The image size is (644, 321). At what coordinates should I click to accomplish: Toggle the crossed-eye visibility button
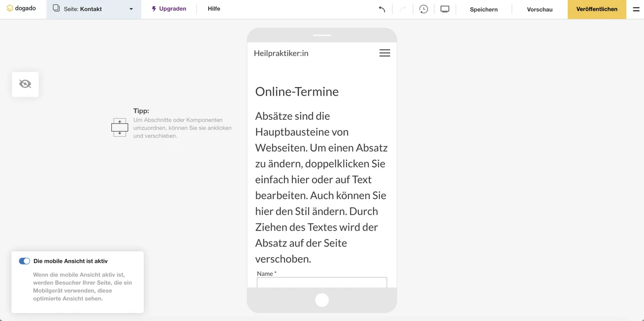click(x=25, y=84)
